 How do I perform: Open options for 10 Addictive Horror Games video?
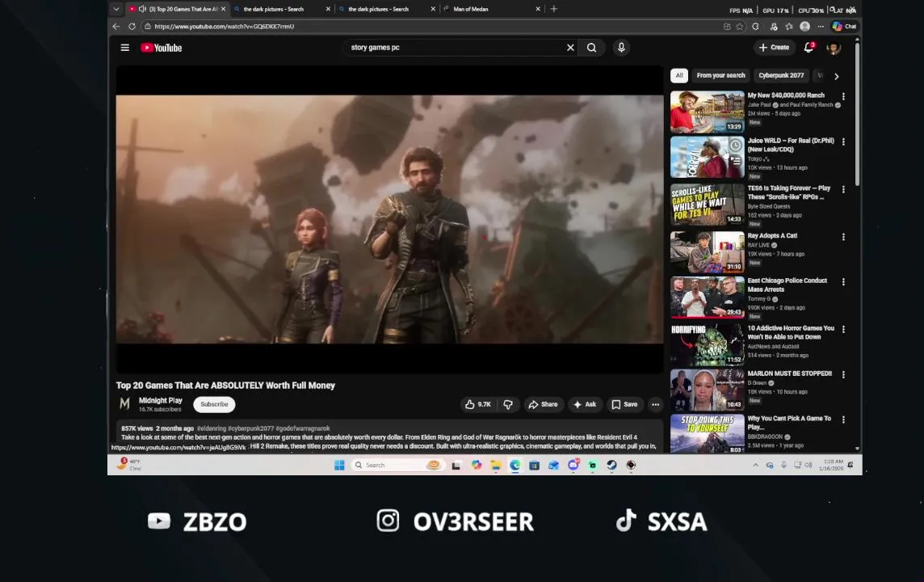pos(843,330)
